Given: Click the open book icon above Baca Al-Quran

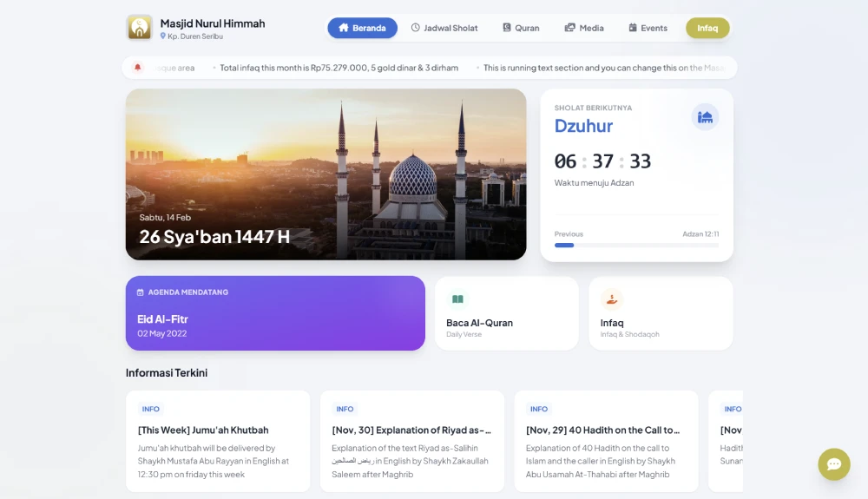Looking at the screenshot, I should coord(457,299).
